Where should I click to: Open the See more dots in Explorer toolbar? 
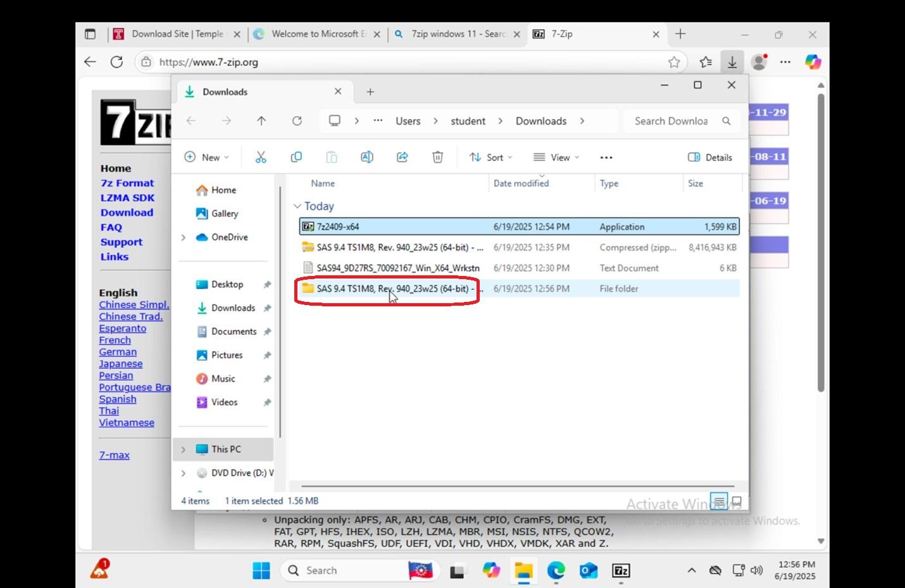(606, 158)
